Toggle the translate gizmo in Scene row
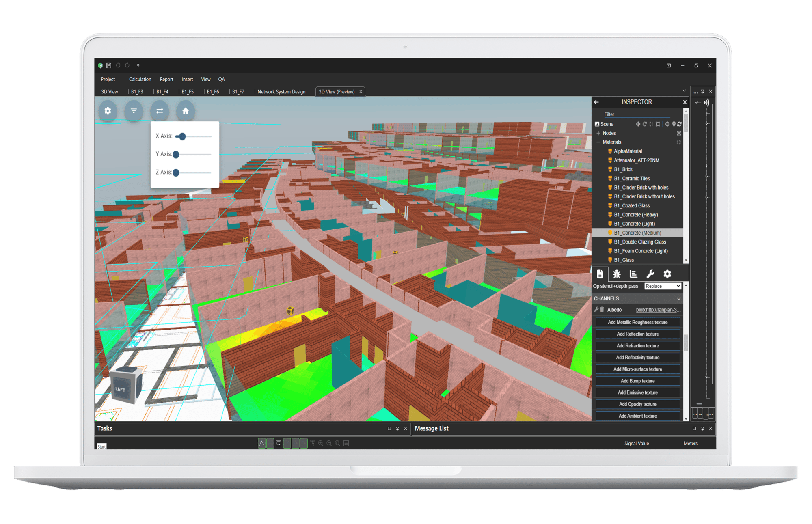This screenshot has height=524, width=812. pyautogui.click(x=638, y=124)
